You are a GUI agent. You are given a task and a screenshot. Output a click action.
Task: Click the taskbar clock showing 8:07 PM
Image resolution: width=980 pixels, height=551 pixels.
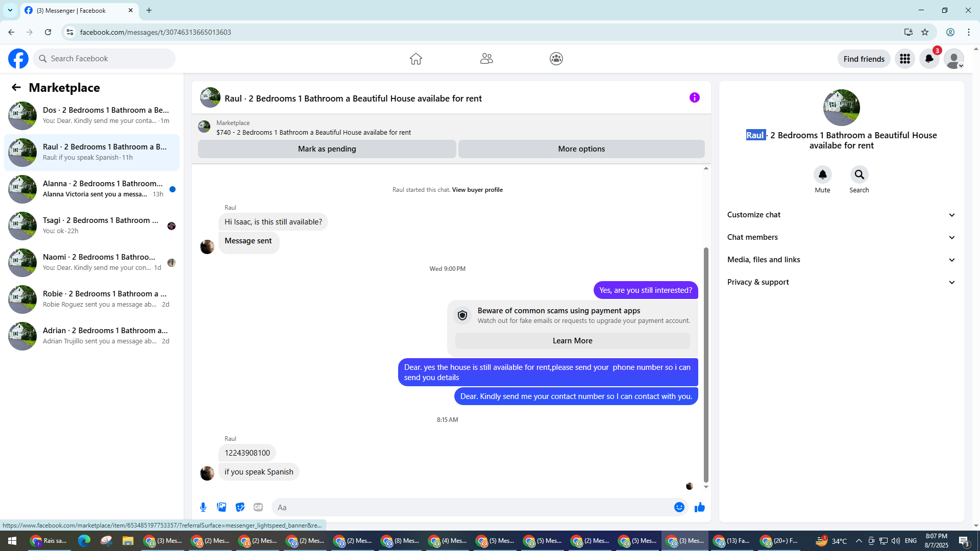(937, 541)
